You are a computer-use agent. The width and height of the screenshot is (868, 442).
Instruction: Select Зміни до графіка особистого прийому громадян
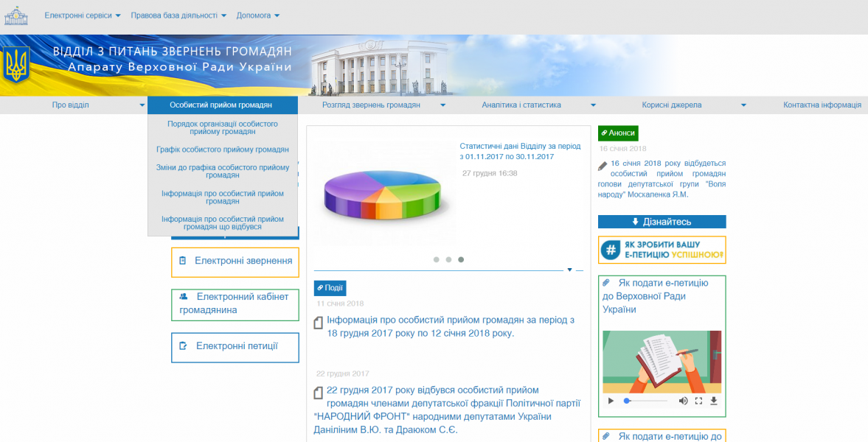(x=223, y=171)
